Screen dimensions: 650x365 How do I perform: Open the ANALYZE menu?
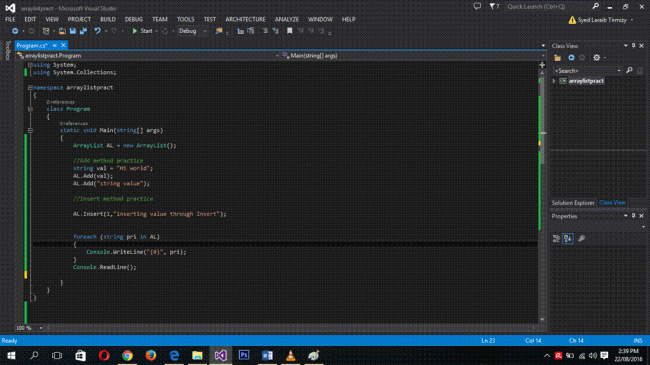pos(287,19)
